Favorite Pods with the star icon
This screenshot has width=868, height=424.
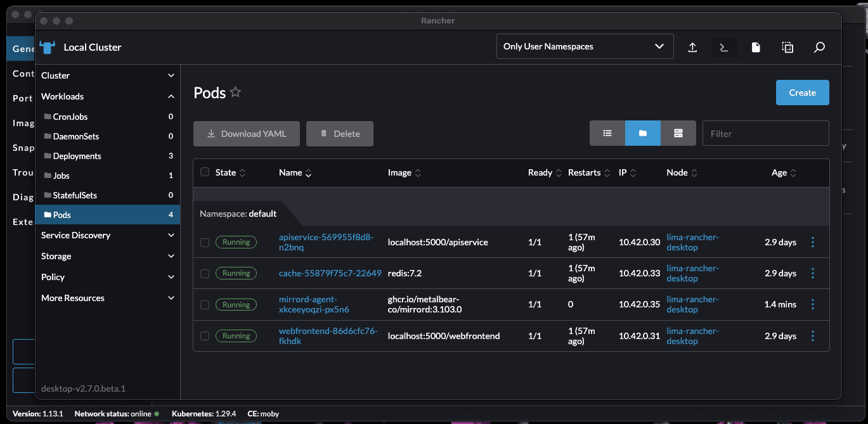(235, 93)
